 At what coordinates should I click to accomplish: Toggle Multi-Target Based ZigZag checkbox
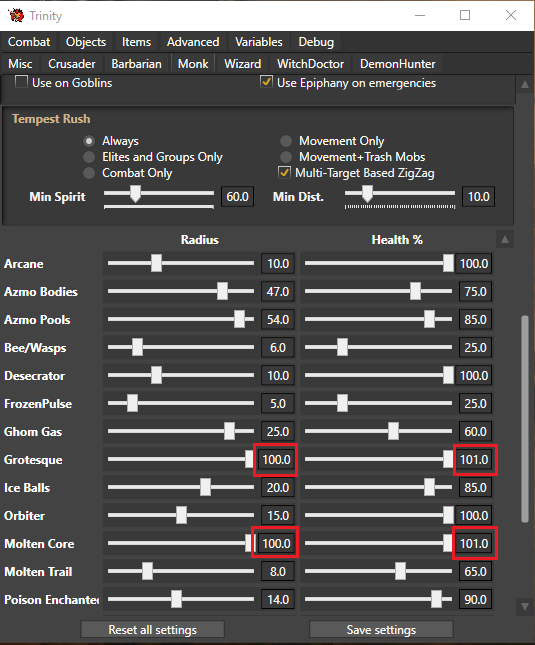[x=284, y=172]
